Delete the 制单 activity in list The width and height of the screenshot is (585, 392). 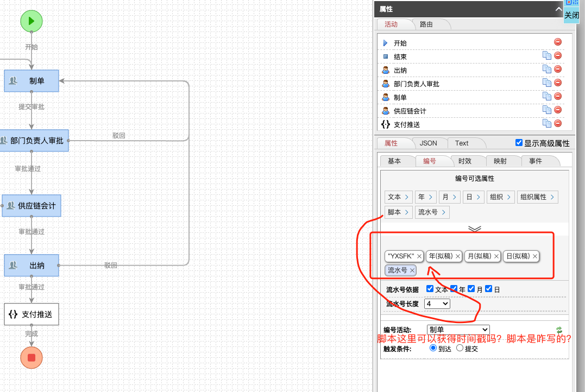click(x=558, y=96)
